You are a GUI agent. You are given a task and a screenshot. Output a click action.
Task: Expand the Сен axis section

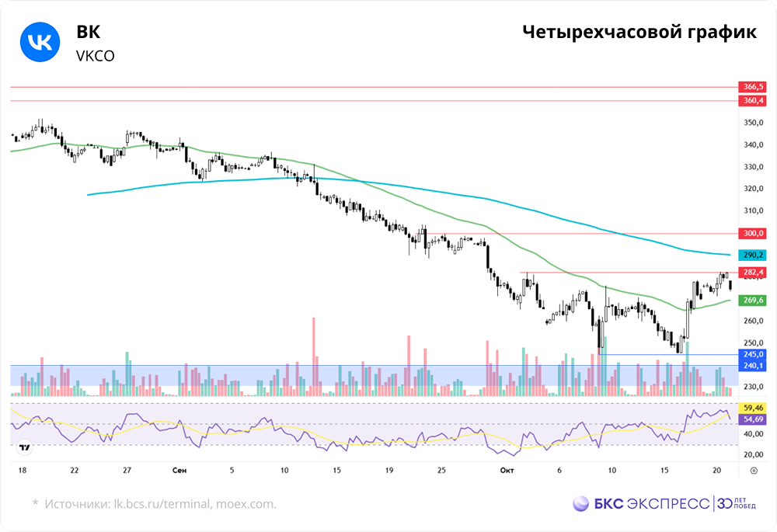179,469
